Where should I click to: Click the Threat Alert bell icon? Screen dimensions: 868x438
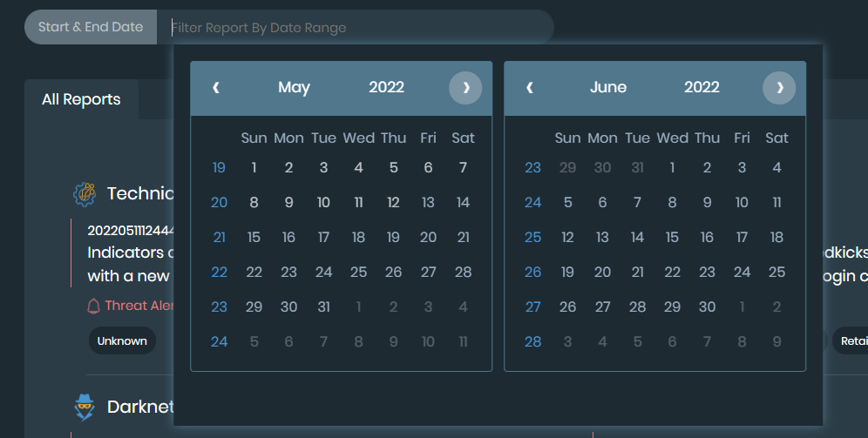pyautogui.click(x=93, y=306)
